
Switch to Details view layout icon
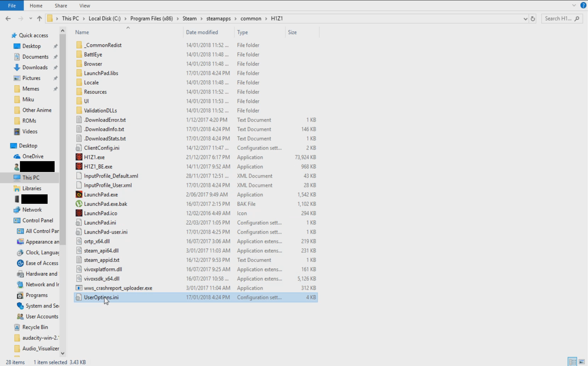coord(572,362)
